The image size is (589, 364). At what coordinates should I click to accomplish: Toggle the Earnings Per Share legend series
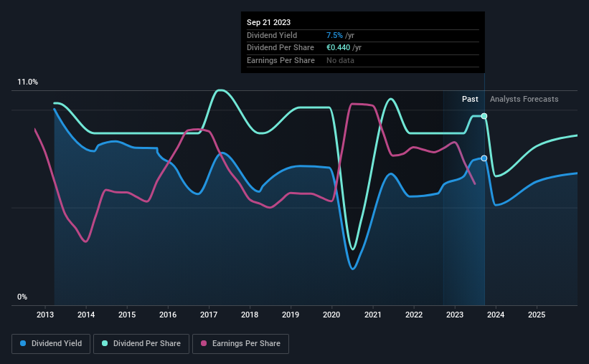pos(241,344)
